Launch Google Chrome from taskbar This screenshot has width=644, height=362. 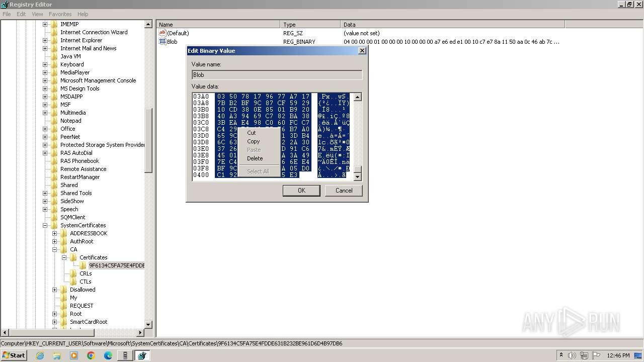coord(91,355)
